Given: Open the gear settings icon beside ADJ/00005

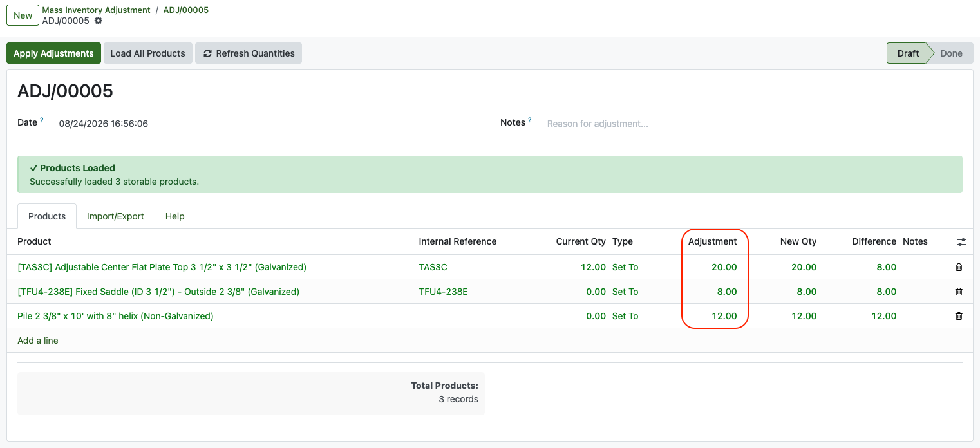Looking at the screenshot, I should (98, 21).
